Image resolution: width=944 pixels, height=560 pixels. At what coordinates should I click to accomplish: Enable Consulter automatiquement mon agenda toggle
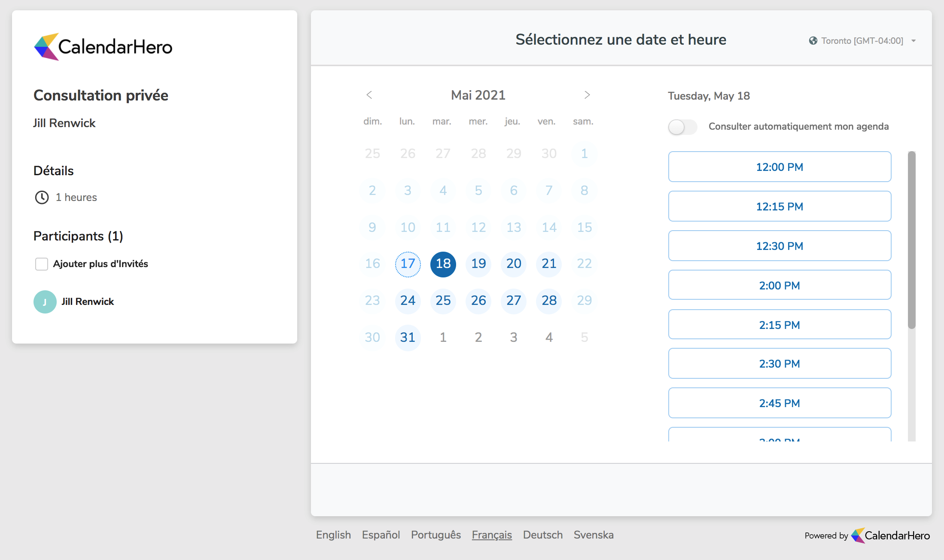click(682, 127)
